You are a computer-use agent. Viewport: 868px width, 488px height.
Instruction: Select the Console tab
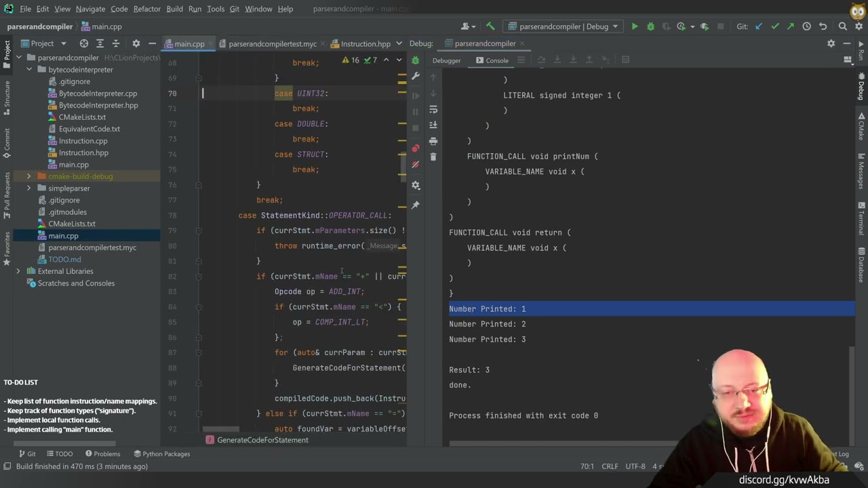click(491, 60)
